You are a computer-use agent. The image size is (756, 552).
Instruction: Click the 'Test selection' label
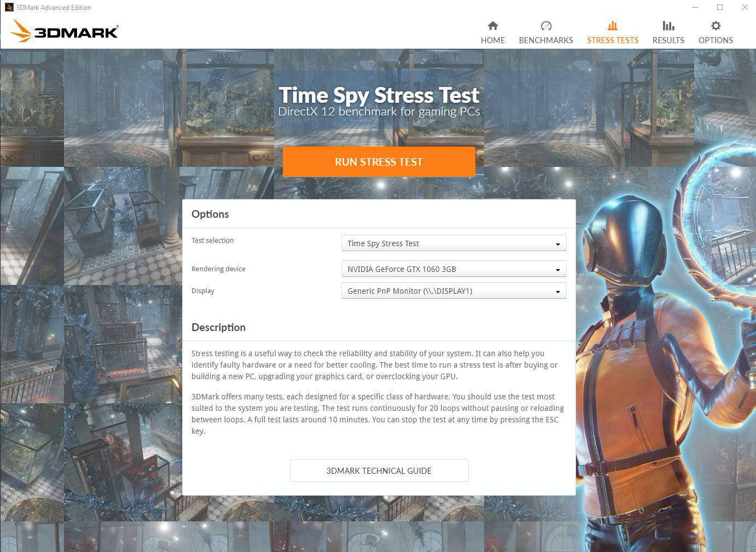pyautogui.click(x=212, y=240)
